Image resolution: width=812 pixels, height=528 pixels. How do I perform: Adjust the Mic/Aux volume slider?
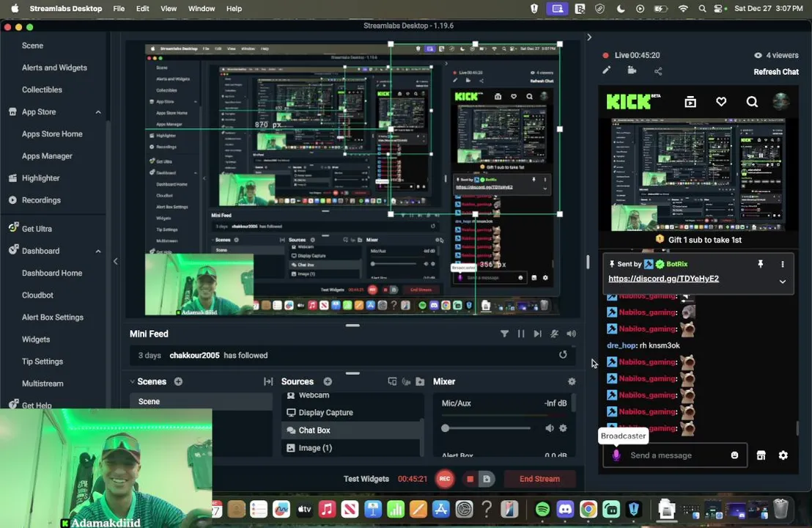486,428
